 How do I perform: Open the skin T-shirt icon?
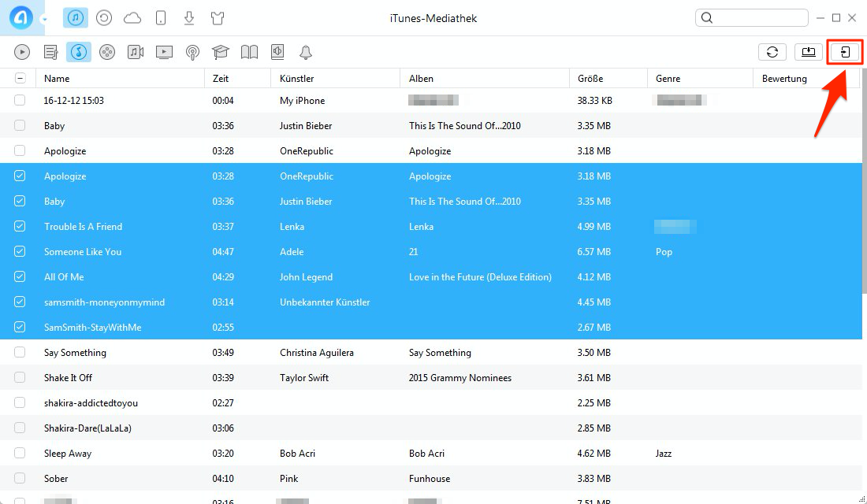pos(218,18)
